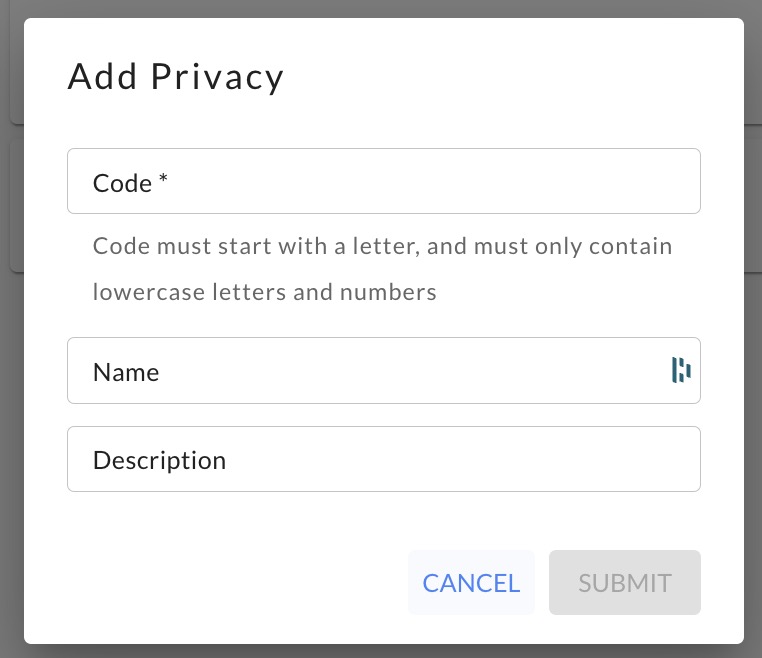This screenshot has height=658, width=762.
Task: Click the 'lowercase letters and numbers' hint line
Action: coord(264,292)
